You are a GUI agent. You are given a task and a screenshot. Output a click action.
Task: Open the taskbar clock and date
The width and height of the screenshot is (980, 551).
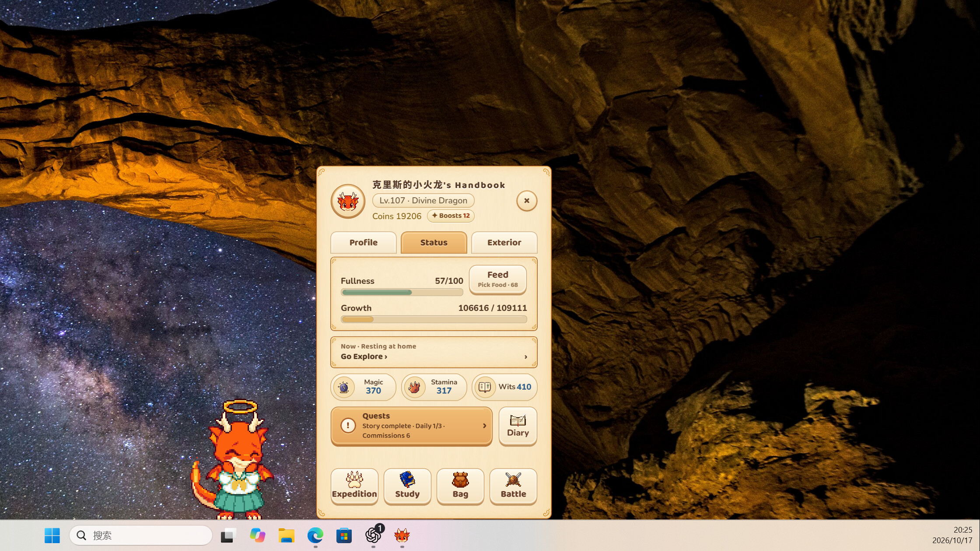click(952, 535)
